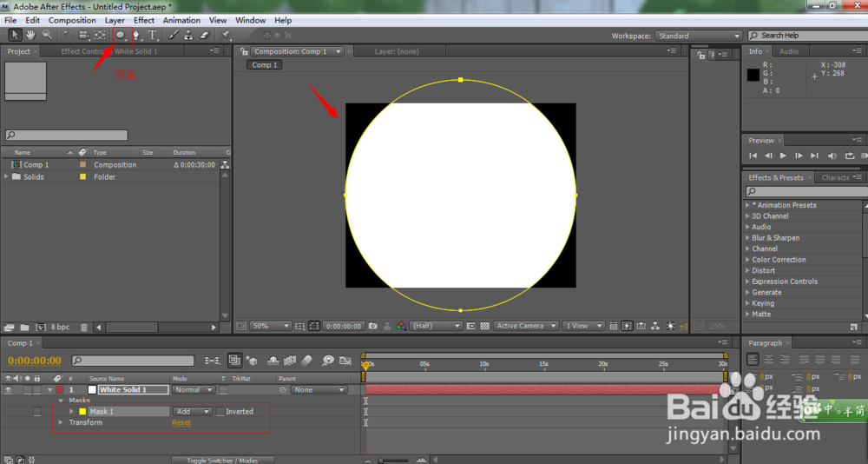Open the 50% magnification dropdown
Viewport: 868px width, 464px height.
271,326
